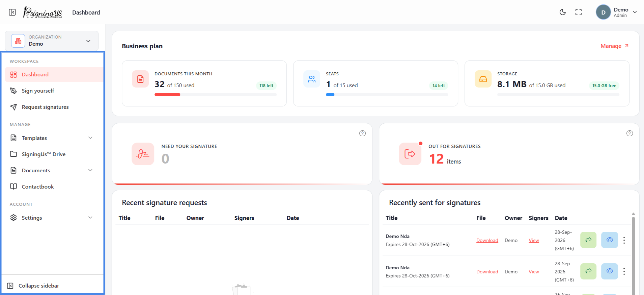Click Manage link on Business plan
This screenshot has height=295, width=644.
[x=614, y=46]
